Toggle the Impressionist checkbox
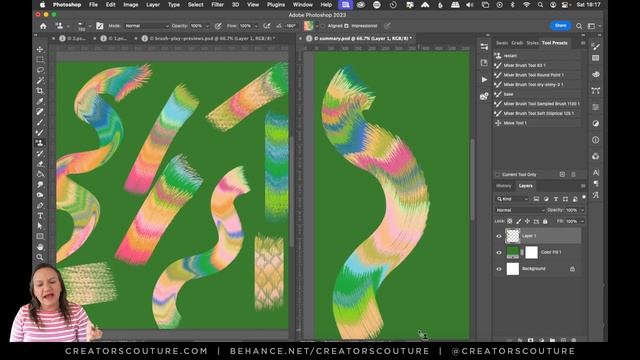The height and width of the screenshot is (360, 640). click(x=346, y=26)
